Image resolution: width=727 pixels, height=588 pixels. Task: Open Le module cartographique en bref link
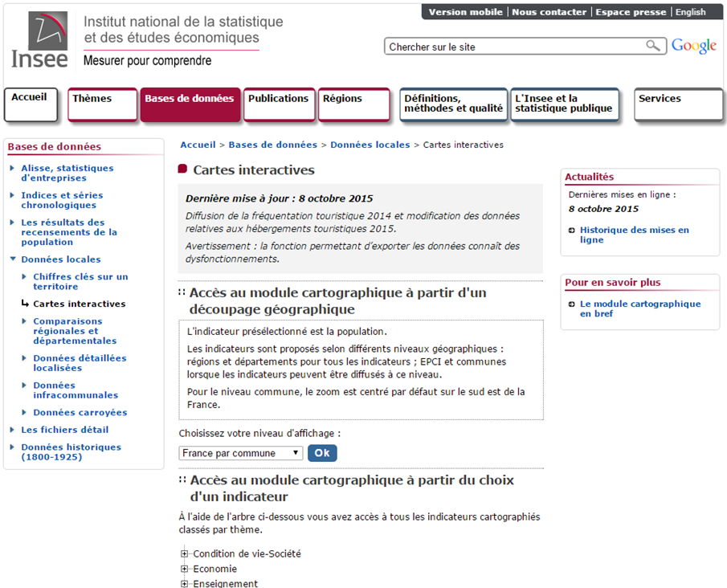(x=640, y=308)
